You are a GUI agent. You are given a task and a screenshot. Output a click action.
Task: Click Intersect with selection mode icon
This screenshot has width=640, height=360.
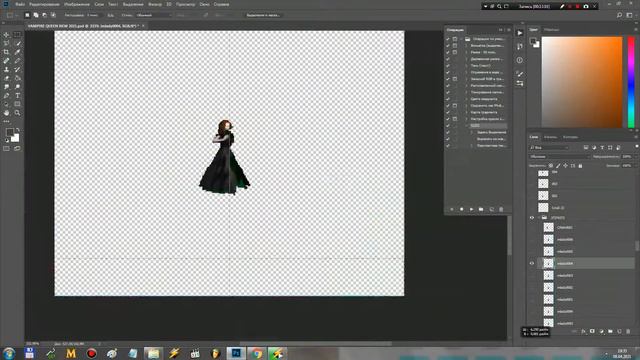point(53,15)
